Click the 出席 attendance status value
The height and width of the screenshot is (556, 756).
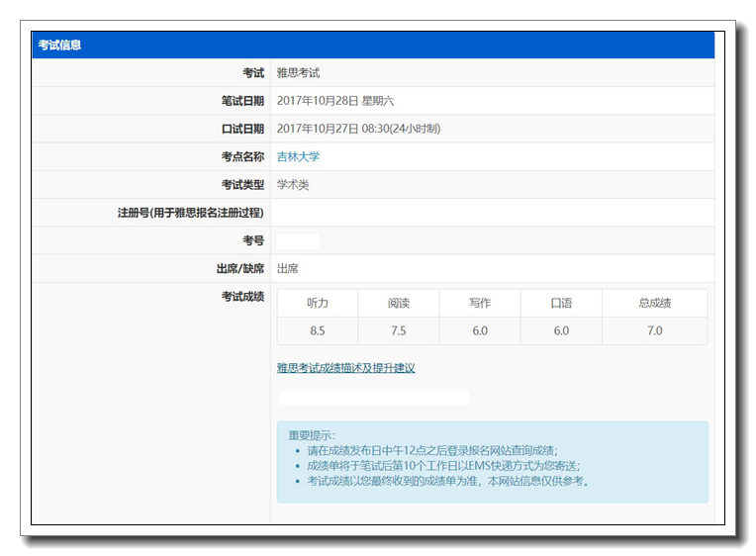288,268
